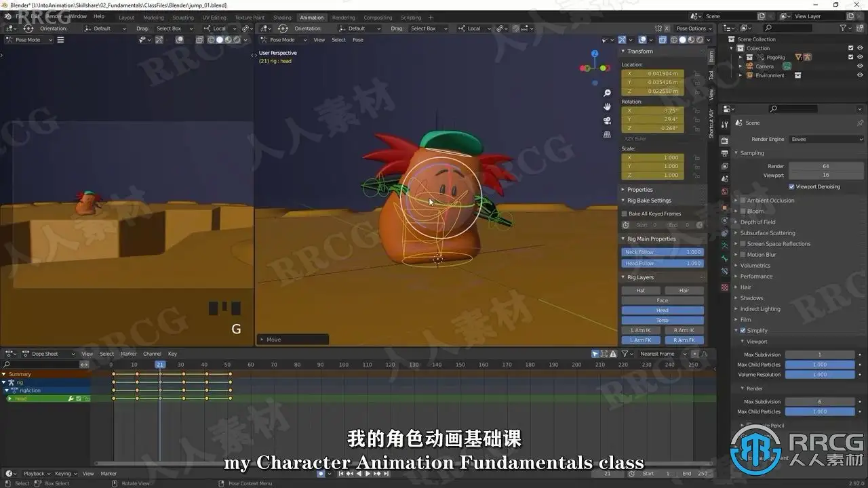The image size is (868, 488).
Task: Open the View Layer properties tab icon
Action: [x=724, y=166]
